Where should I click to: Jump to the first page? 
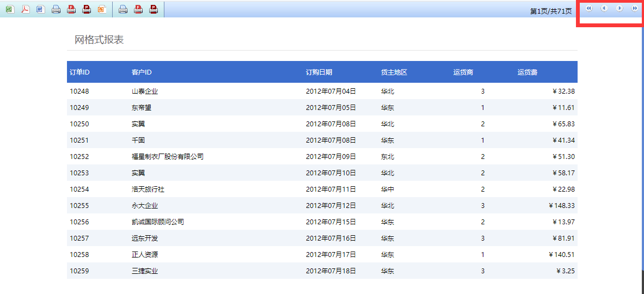pos(589,8)
